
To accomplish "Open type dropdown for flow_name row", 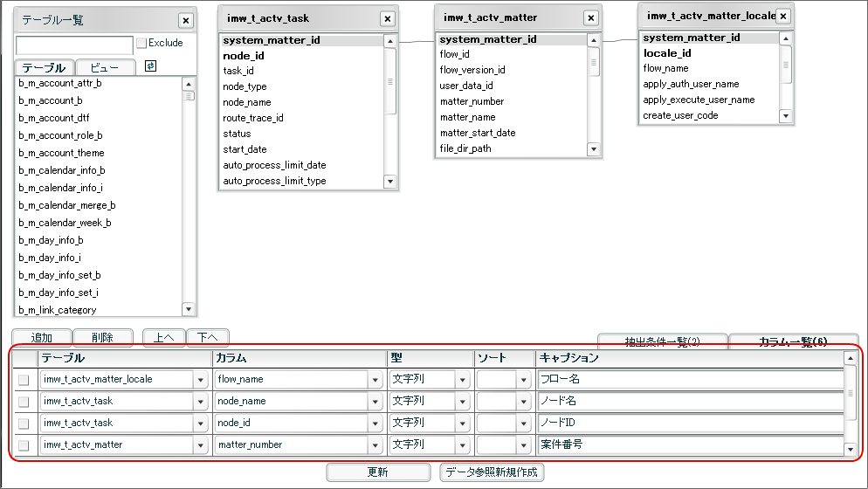I will (462, 380).
